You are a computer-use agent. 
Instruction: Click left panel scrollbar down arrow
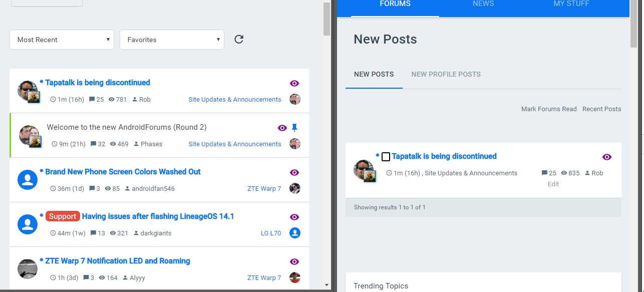click(327, 285)
